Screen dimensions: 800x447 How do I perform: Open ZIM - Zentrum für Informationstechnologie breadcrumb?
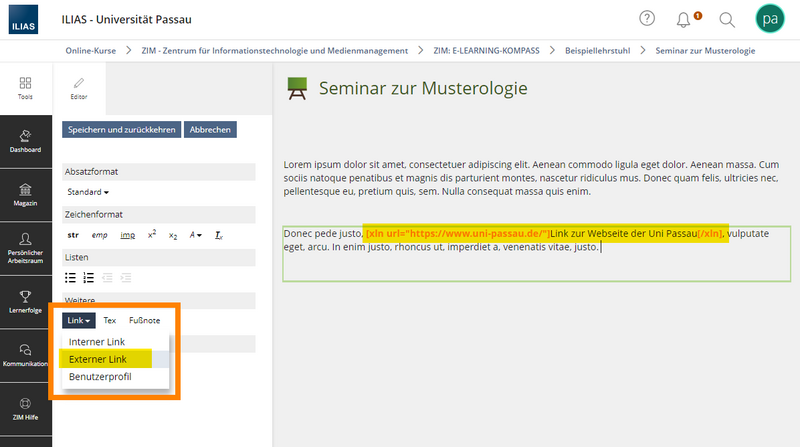[x=274, y=51]
